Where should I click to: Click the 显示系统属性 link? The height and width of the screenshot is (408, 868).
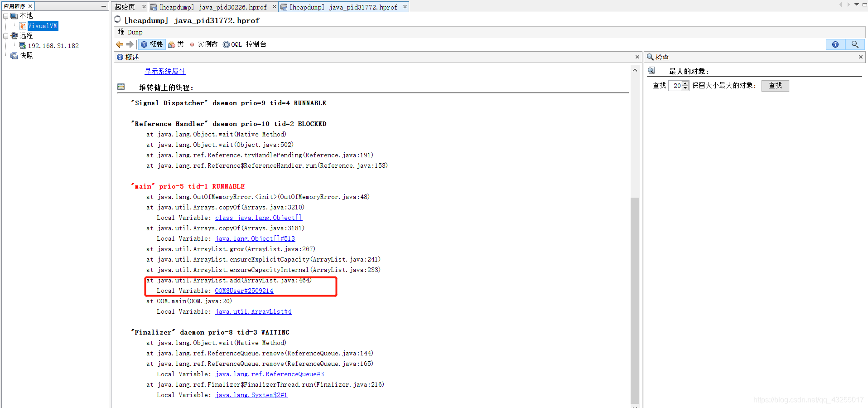coord(165,71)
